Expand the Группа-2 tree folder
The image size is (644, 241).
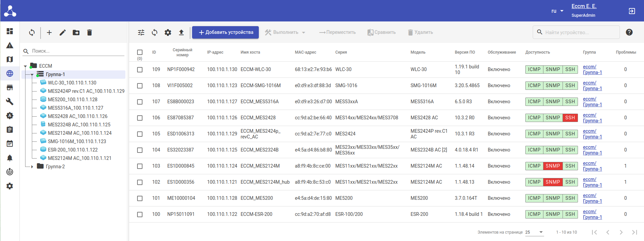pyautogui.click(x=32, y=167)
